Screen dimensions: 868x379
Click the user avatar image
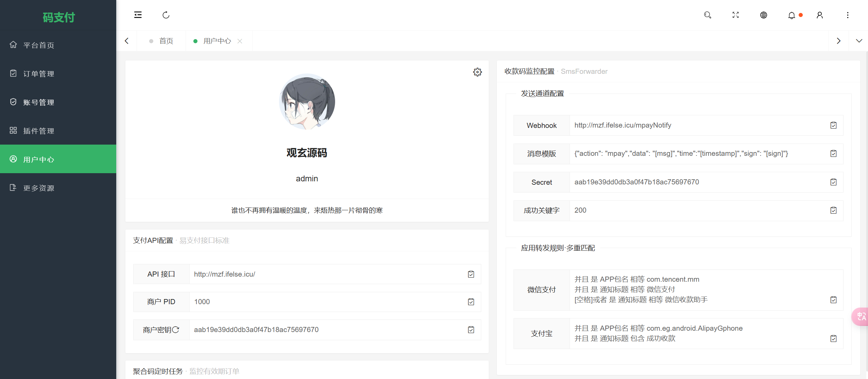[307, 101]
